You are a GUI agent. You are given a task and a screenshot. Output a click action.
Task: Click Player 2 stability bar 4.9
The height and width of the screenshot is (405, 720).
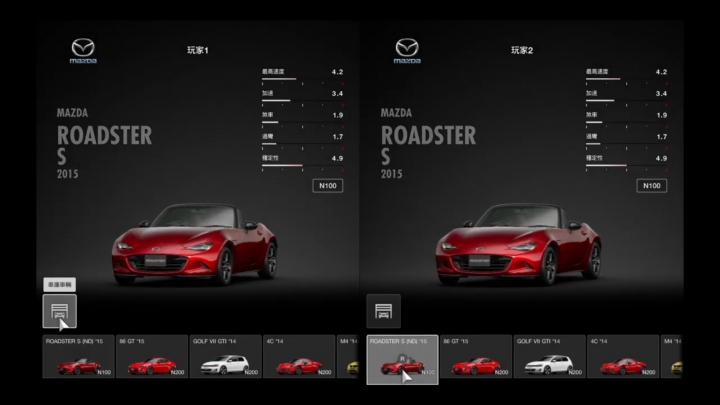point(626,165)
